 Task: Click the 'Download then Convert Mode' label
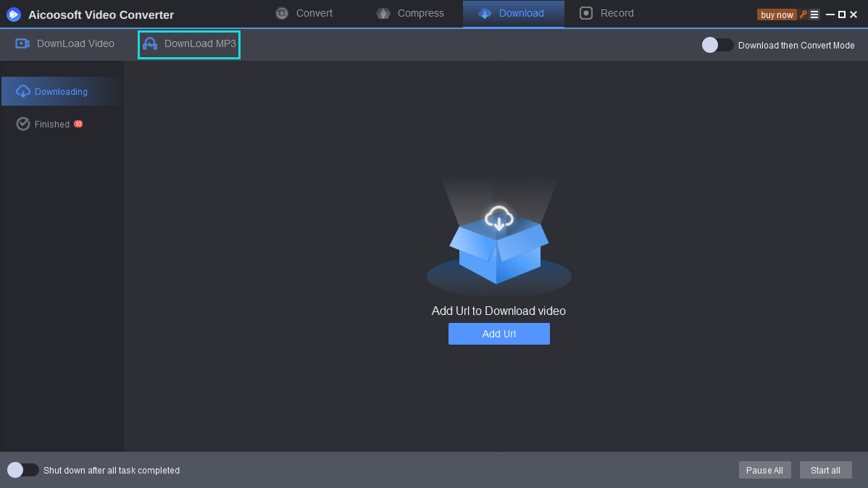pyautogui.click(x=796, y=46)
